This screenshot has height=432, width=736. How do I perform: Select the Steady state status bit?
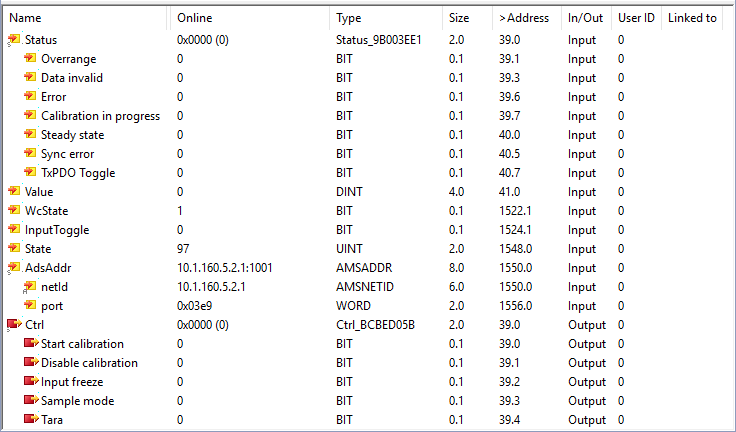72,135
